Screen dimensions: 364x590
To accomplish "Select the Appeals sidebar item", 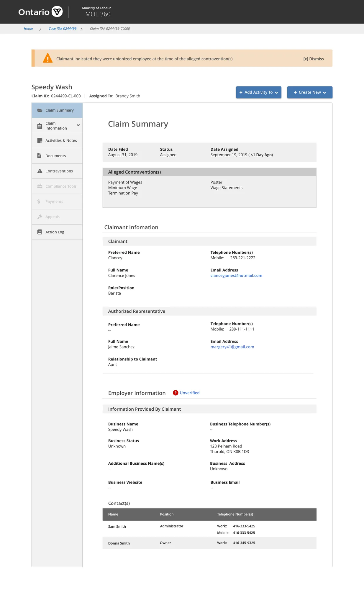I will click(57, 217).
